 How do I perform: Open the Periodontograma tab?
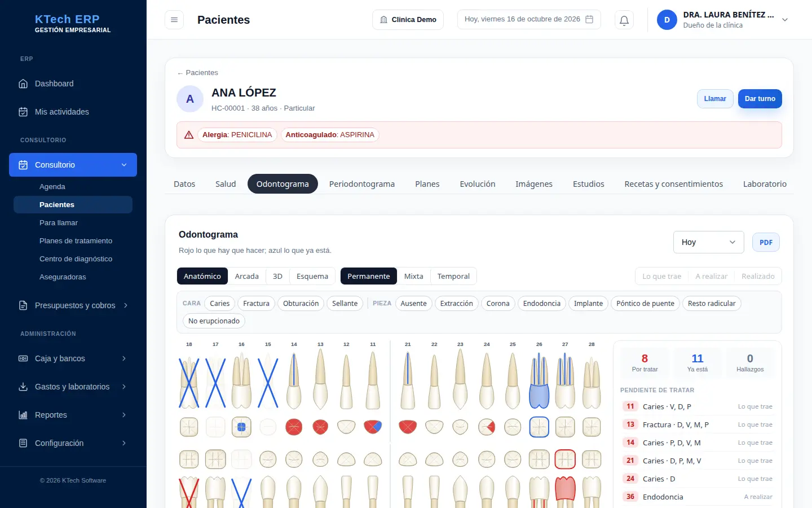(x=362, y=184)
